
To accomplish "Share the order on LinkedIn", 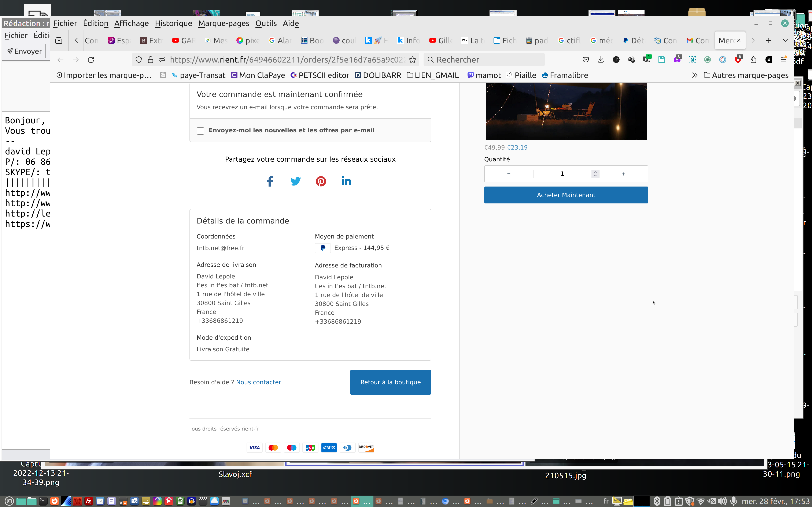I will 346,181.
